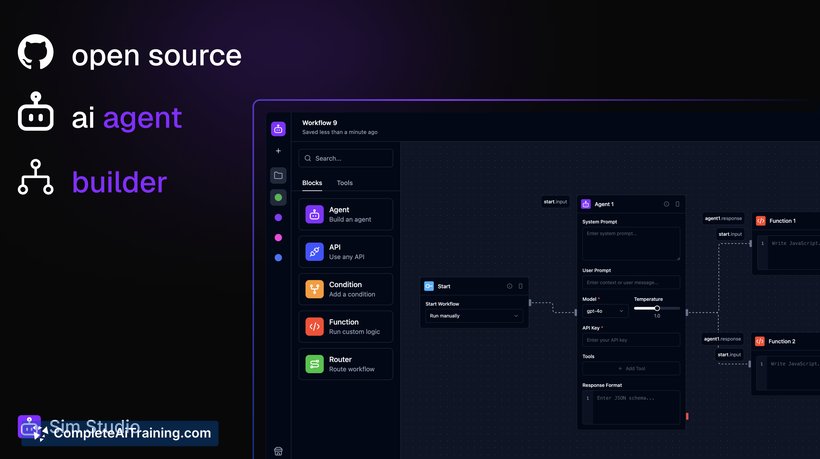Switch to the Tools tab

coord(345,183)
